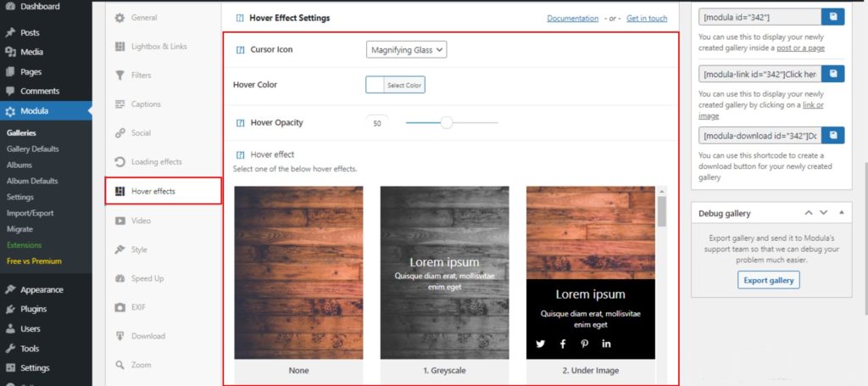Click the Comments bubble icon

click(10, 92)
